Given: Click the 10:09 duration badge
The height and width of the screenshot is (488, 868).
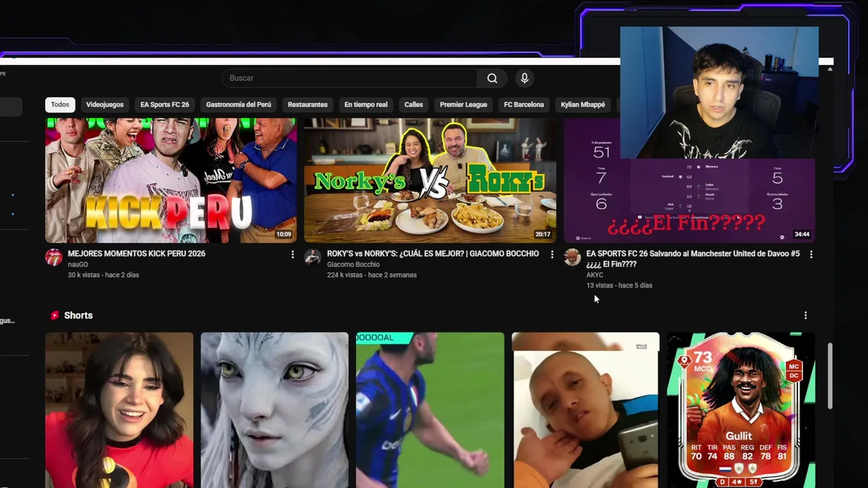Looking at the screenshot, I should point(283,235).
